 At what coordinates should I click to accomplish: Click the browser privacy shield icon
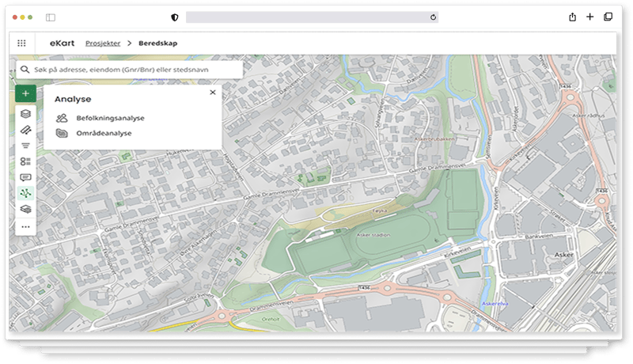175,17
